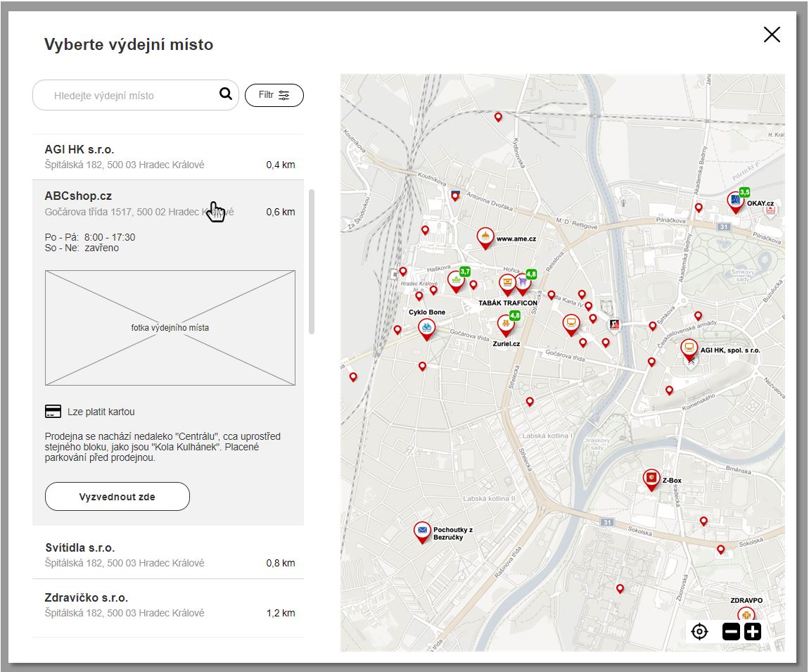This screenshot has width=809, height=672.
Task: Click the OKAY.cz map marker
Action: coord(735,202)
